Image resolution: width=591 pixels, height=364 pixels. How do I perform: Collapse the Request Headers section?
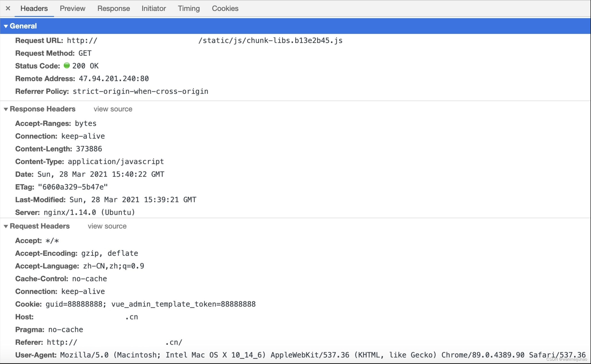point(6,226)
